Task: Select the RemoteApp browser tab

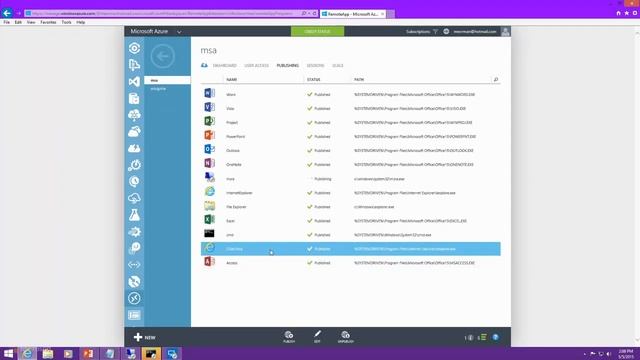Action: (x=352, y=14)
